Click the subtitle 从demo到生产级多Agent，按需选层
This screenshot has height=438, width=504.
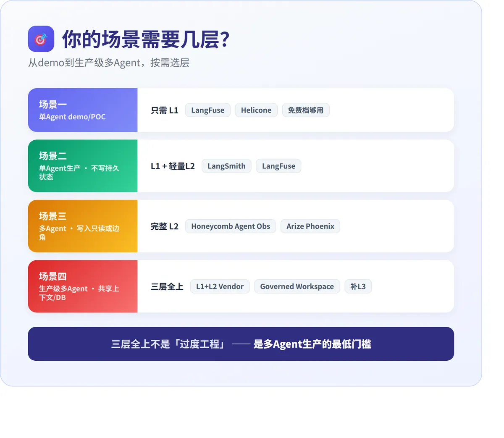(x=109, y=63)
